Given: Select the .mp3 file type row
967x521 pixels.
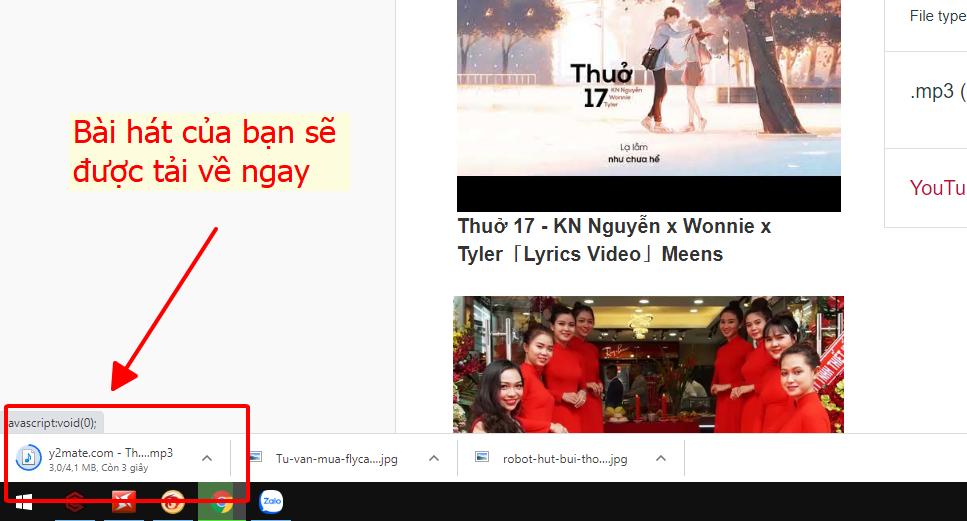Looking at the screenshot, I should click(937, 92).
